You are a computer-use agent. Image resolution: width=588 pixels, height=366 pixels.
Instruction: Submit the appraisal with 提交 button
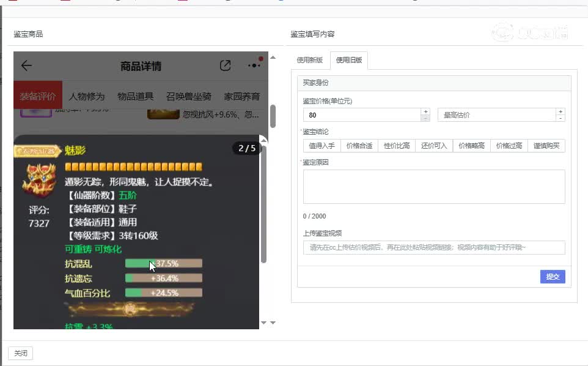553,277
